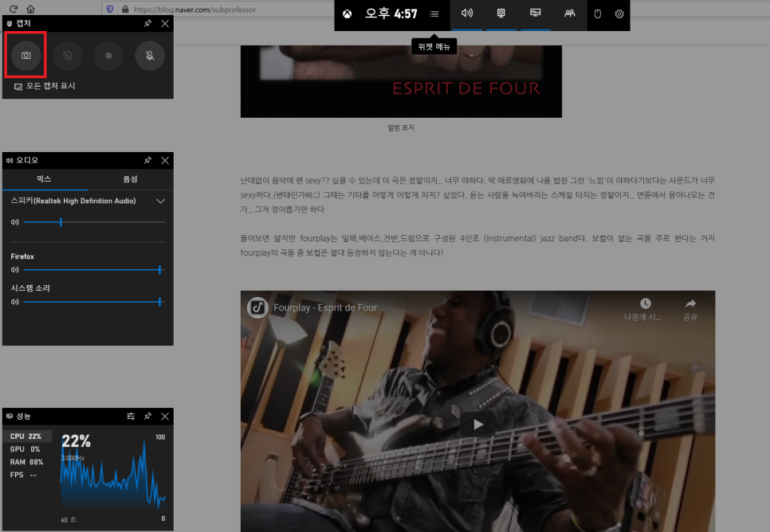The width and height of the screenshot is (770, 532).
Task: Click the CPU usage graph
Action: [113, 474]
